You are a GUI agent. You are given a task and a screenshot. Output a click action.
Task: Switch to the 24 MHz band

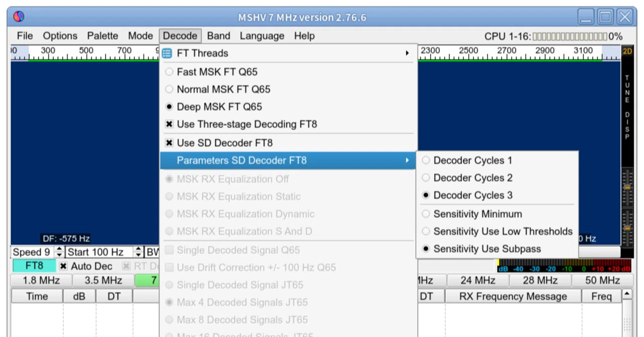[477, 281]
